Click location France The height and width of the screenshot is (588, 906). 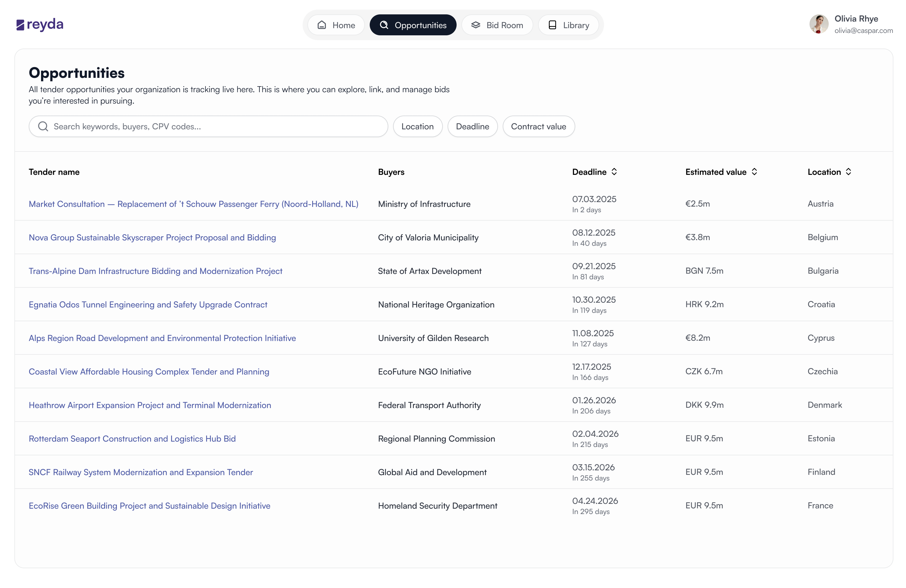[820, 505]
